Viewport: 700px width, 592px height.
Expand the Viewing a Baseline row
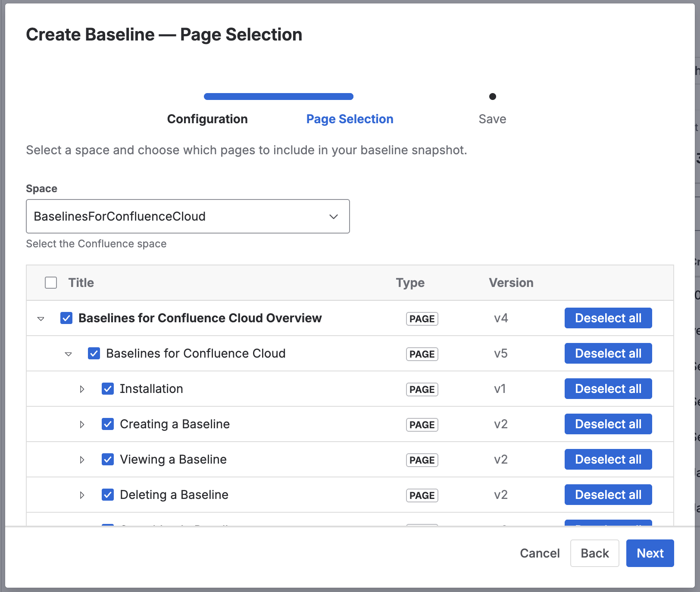(82, 460)
